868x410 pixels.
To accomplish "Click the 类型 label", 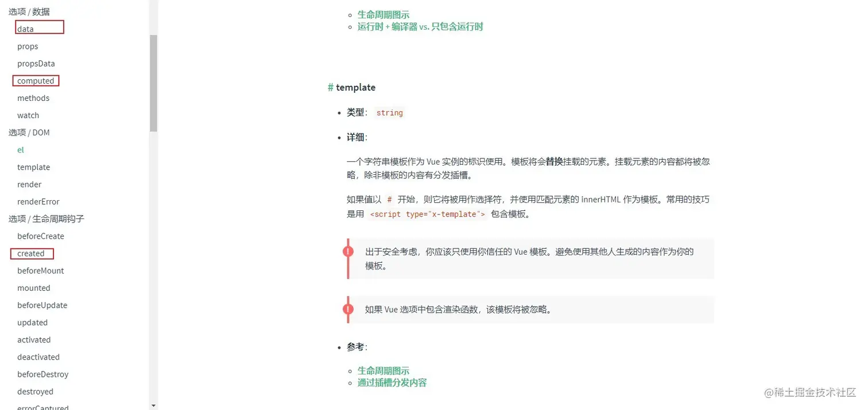I will point(355,112).
